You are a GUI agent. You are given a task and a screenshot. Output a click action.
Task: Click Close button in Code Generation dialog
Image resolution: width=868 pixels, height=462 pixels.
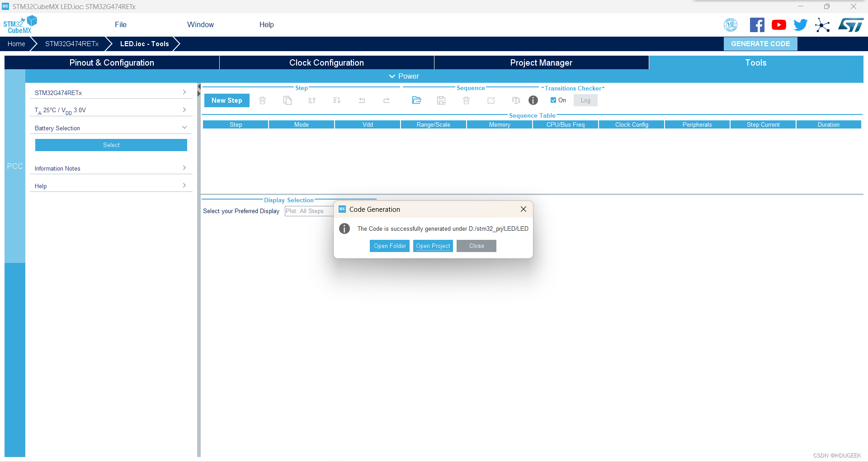pos(476,246)
